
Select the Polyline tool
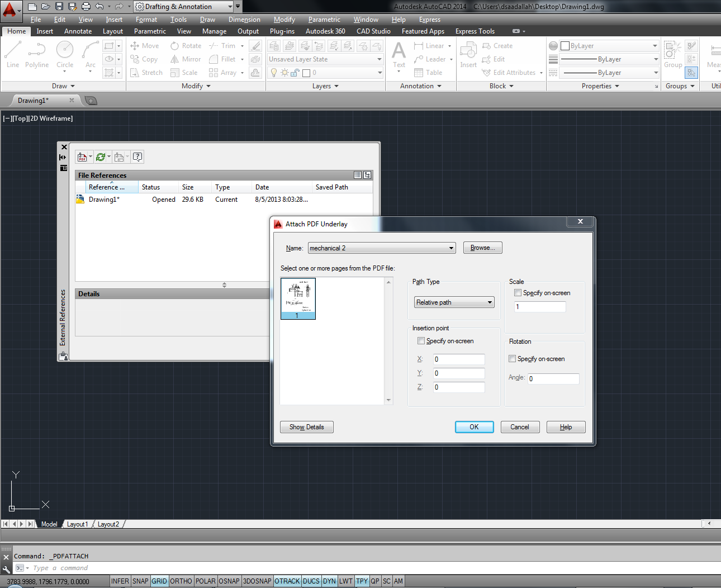pos(36,55)
